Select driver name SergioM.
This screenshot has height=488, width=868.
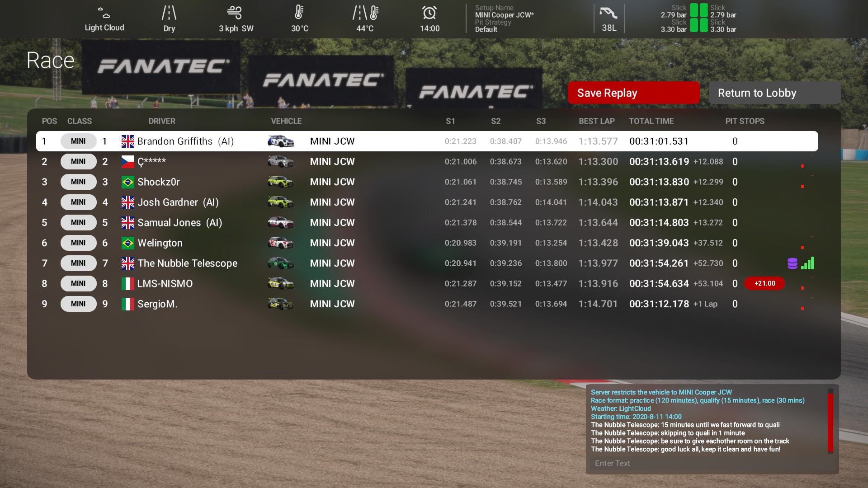point(158,304)
